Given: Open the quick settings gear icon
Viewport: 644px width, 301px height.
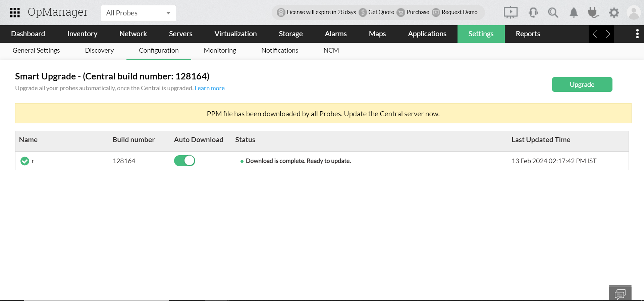Looking at the screenshot, I should coord(614,13).
